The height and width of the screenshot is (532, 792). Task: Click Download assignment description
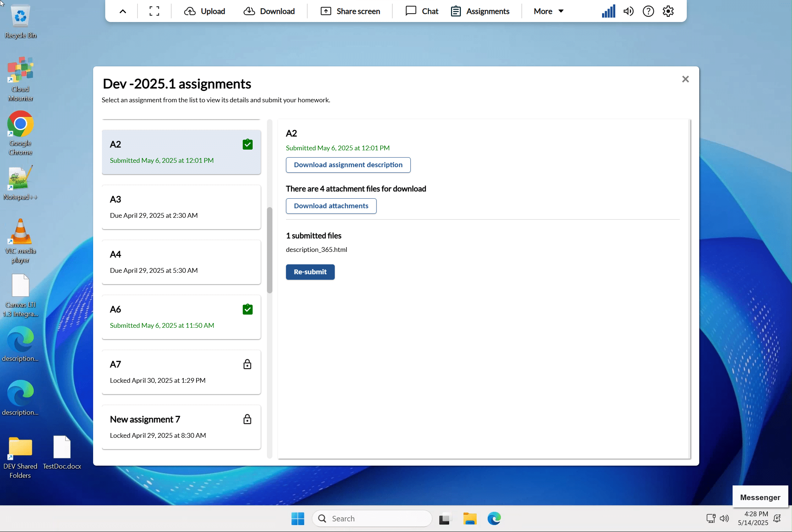[x=348, y=165]
